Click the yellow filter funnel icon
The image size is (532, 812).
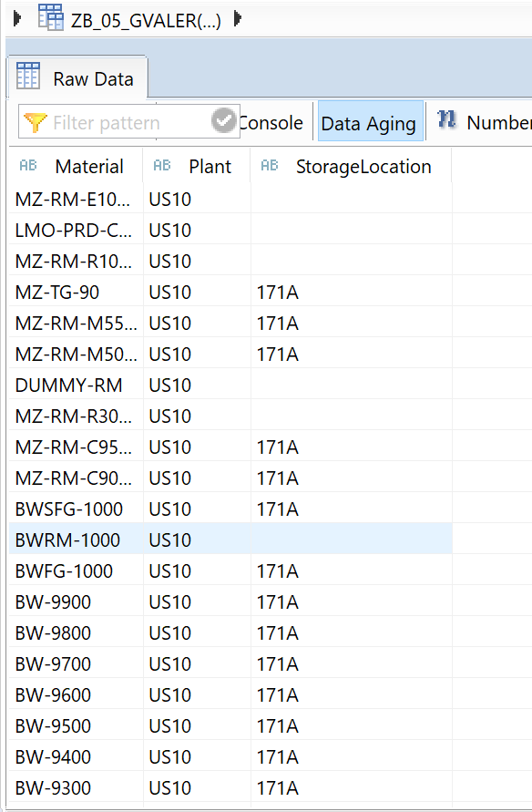(x=36, y=123)
